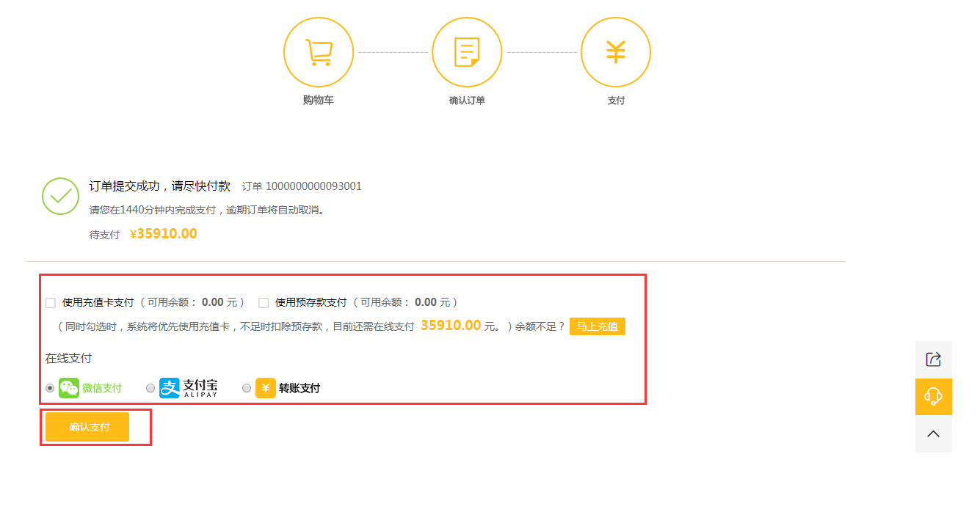Click the green order success checkmark icon
This screenshot has height=523, width=980.
60,196
